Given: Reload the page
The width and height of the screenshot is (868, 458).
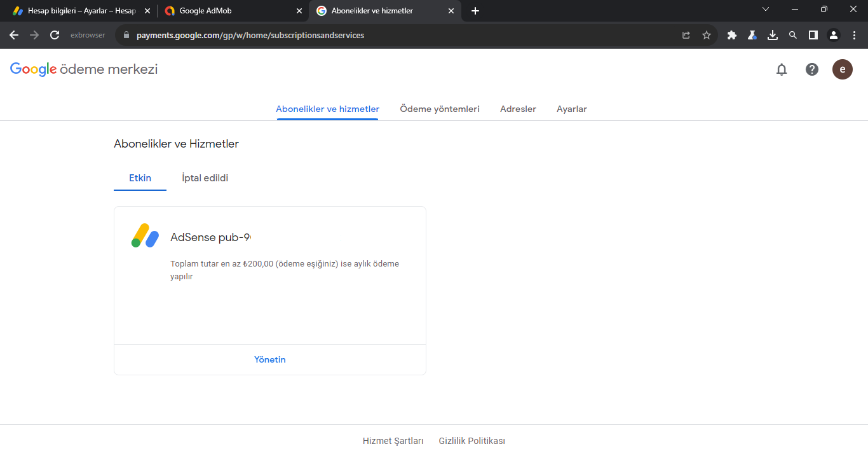Looking at the screenshot, I should point(55,35).
